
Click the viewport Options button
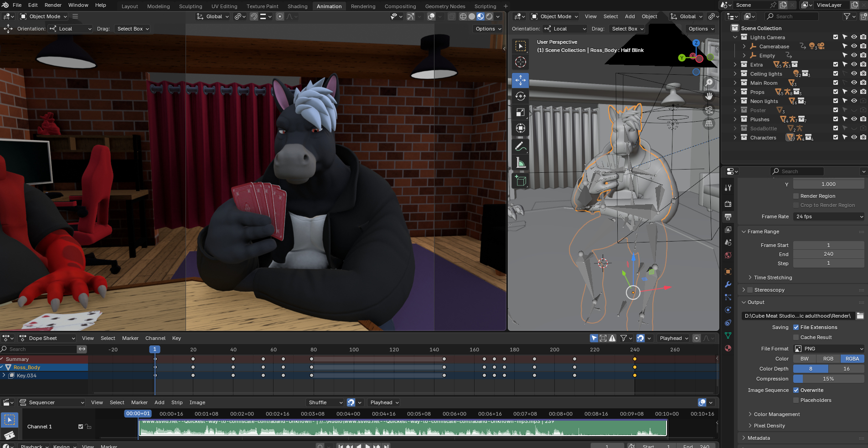[x=701, y=29]
